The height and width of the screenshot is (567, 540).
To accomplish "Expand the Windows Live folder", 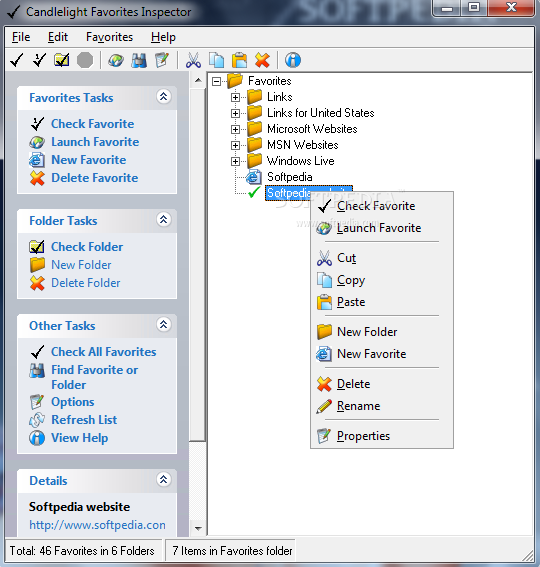I will (235, 161).
